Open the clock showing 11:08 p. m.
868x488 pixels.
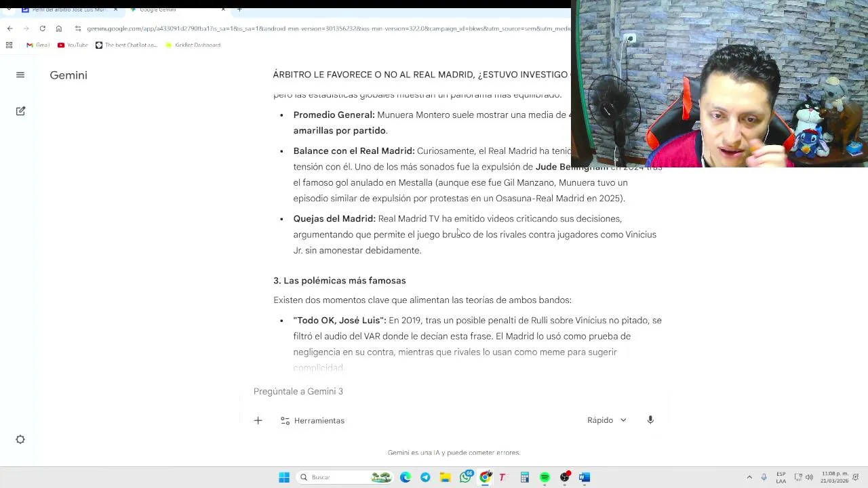pyautogui.click(x=834, y=477)
